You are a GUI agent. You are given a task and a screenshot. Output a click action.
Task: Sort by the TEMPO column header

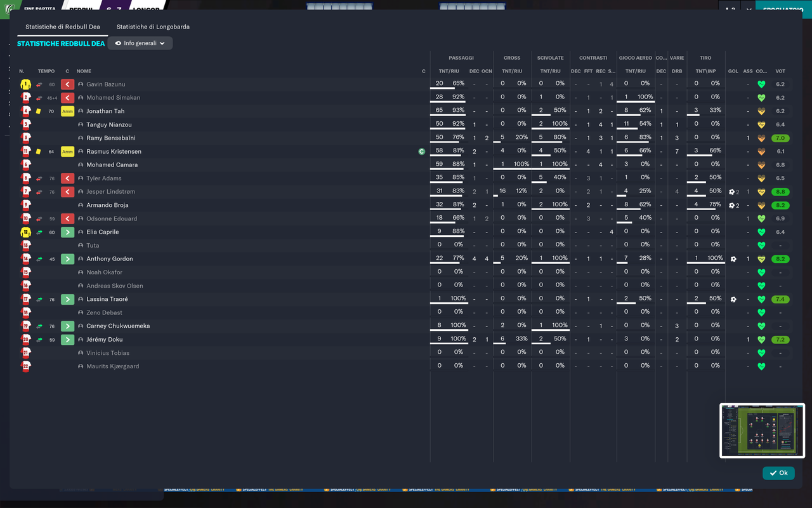(x=46, y=71)
